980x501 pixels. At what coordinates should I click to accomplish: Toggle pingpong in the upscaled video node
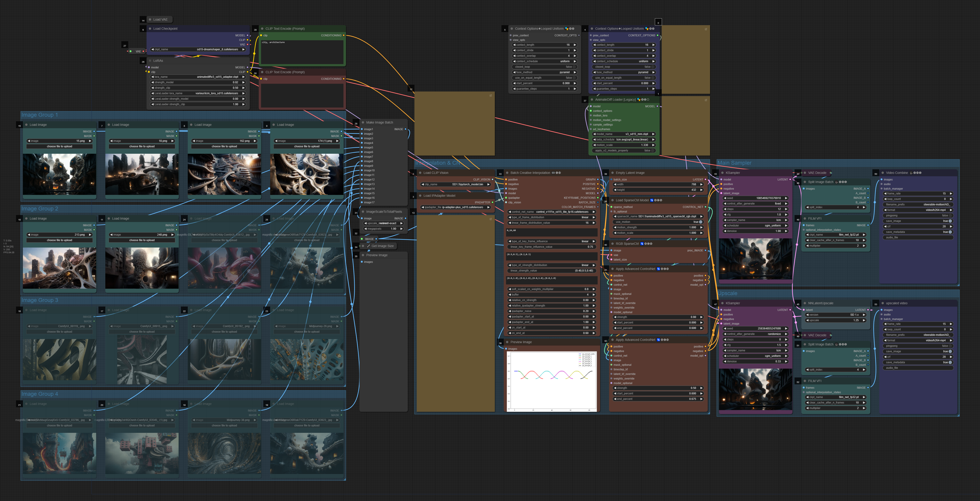918,346
